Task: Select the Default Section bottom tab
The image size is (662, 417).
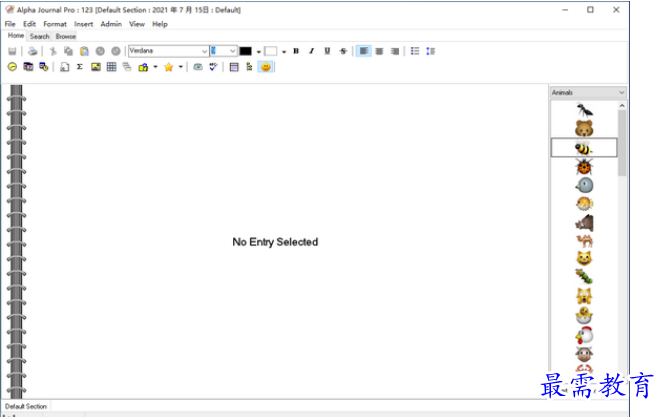Action: [x=26, y=406]
